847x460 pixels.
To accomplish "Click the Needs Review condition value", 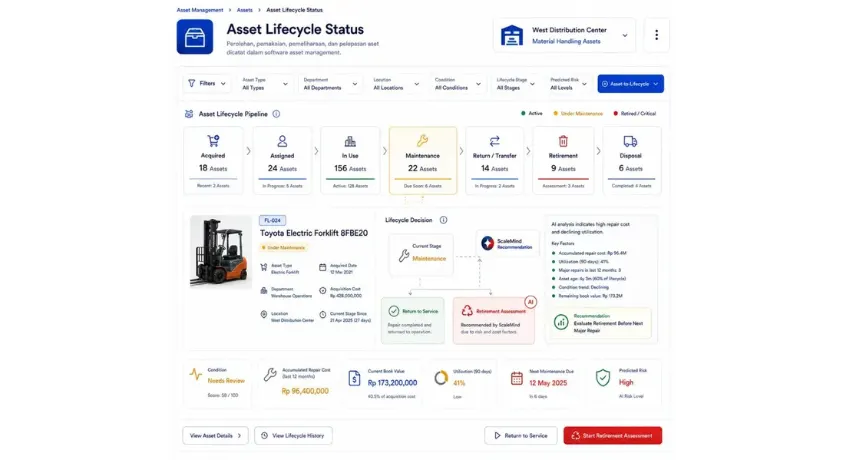I will [x=226, y=381].
